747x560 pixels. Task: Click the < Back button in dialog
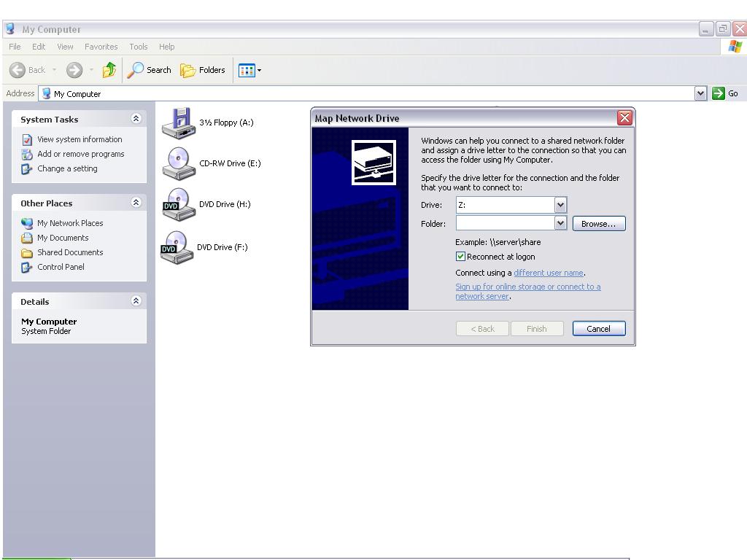point(482,329)
